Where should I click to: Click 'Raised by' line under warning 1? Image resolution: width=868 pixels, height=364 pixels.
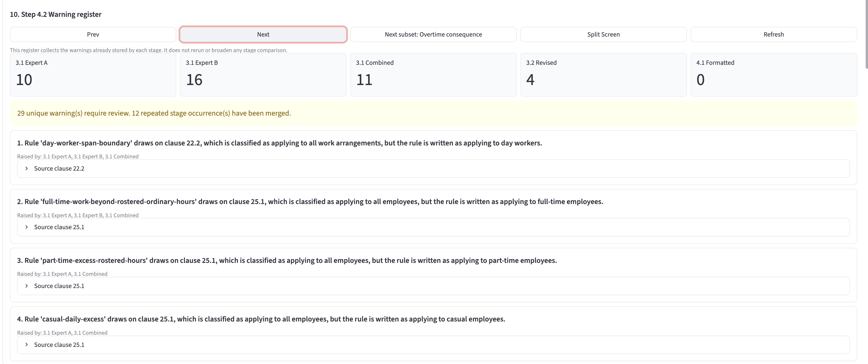78,156
